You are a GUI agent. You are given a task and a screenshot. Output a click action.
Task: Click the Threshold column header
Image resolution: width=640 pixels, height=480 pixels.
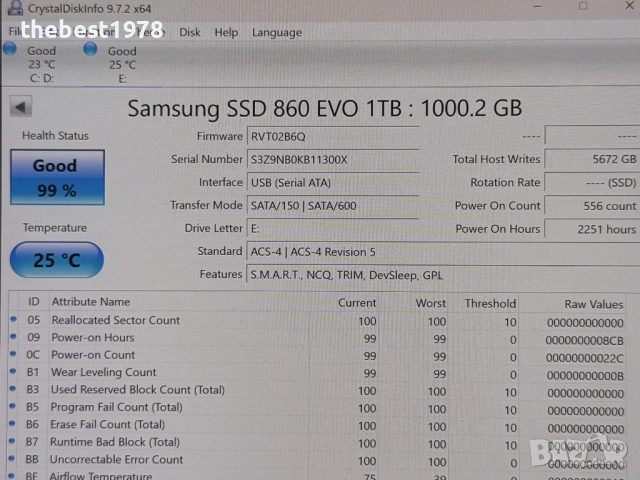click(490, 304)
